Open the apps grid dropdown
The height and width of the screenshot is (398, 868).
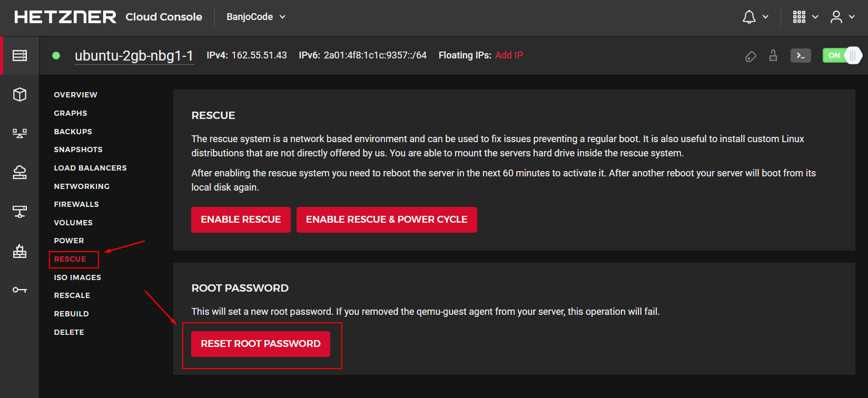tap(805, 17)
